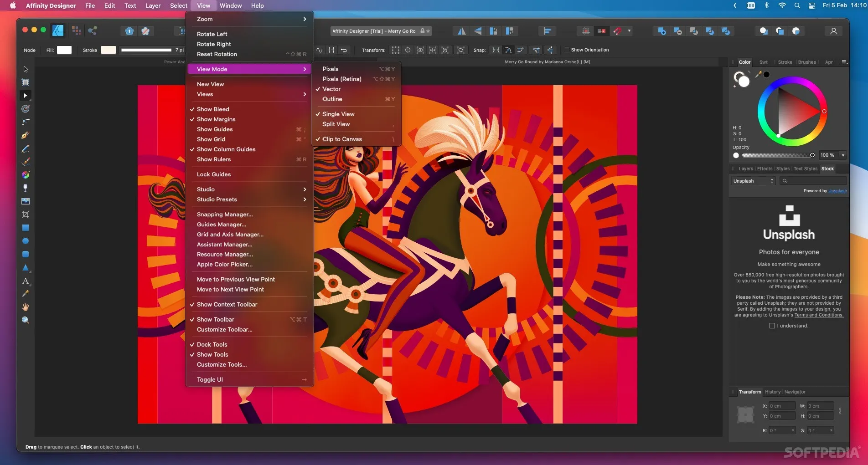Select the Transparency tool
Image resolution: width=868 pixels, height=465 pixels.
click(26, 188)
